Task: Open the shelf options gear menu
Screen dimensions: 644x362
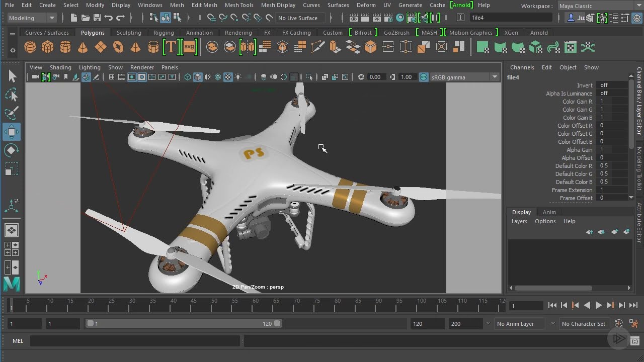Action: 13,50
